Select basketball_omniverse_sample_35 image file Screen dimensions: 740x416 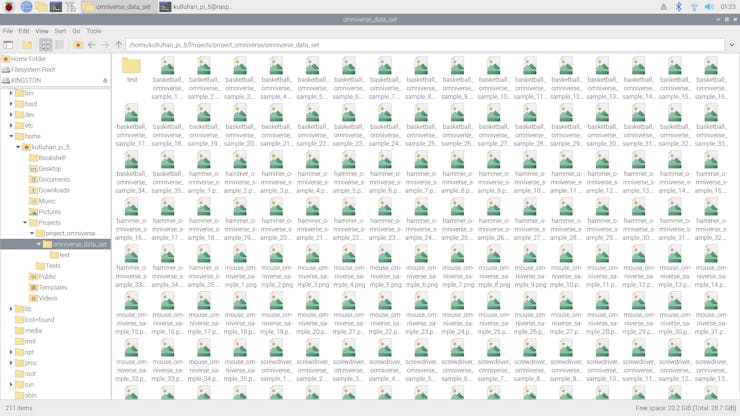tap(168, 172)
